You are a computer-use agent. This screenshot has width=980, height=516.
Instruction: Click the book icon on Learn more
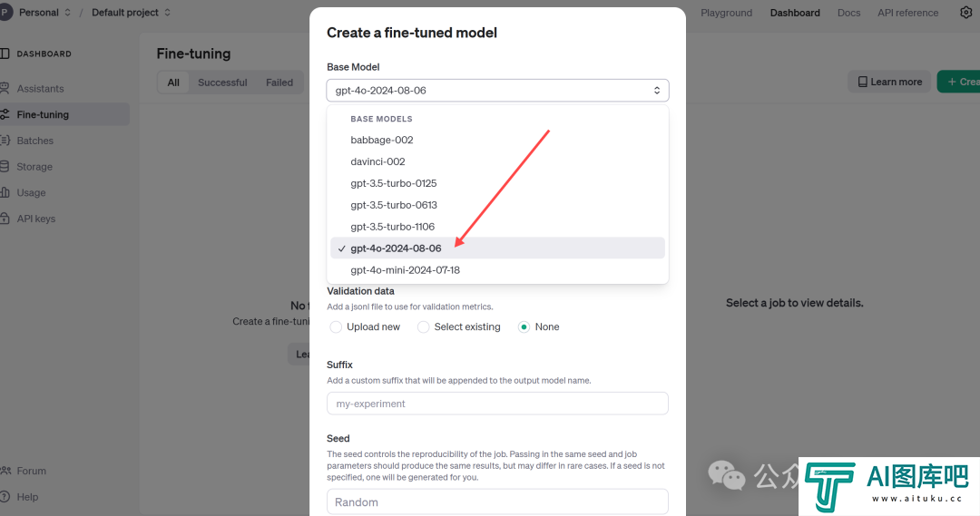863,82
